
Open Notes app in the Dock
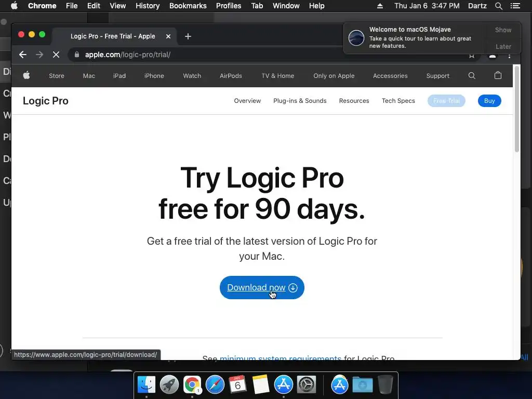point(261,385)
